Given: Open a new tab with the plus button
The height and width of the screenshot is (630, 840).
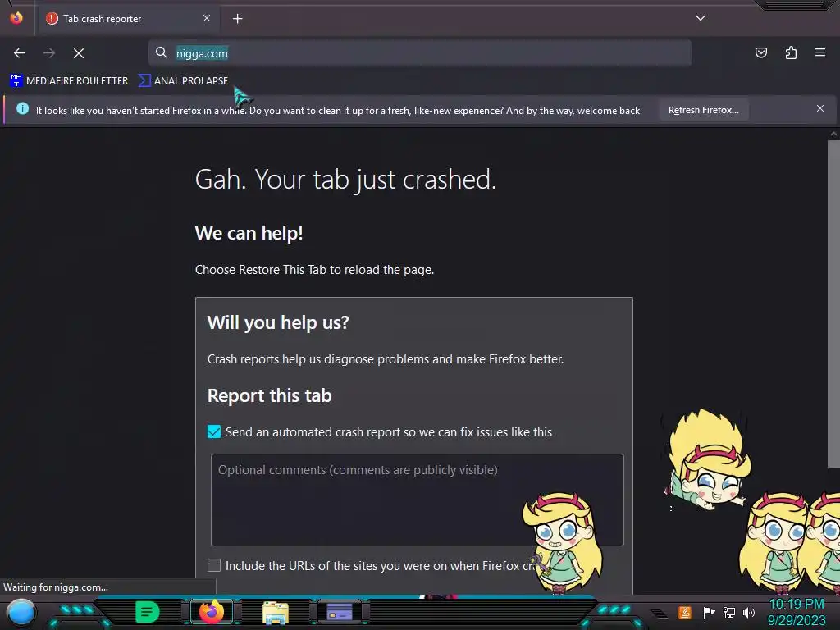Looking at the screenshot, I should coord(237,19).
